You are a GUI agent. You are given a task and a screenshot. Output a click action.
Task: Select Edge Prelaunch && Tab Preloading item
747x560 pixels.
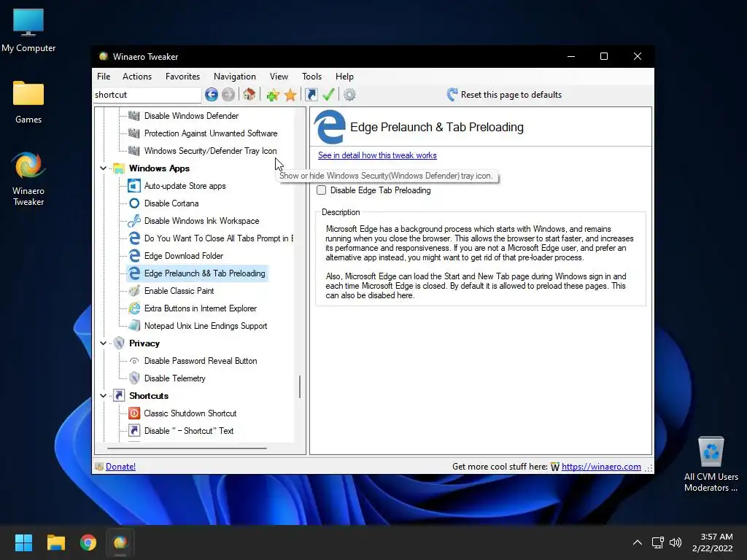pyautogui.click(x=204, y=273)
